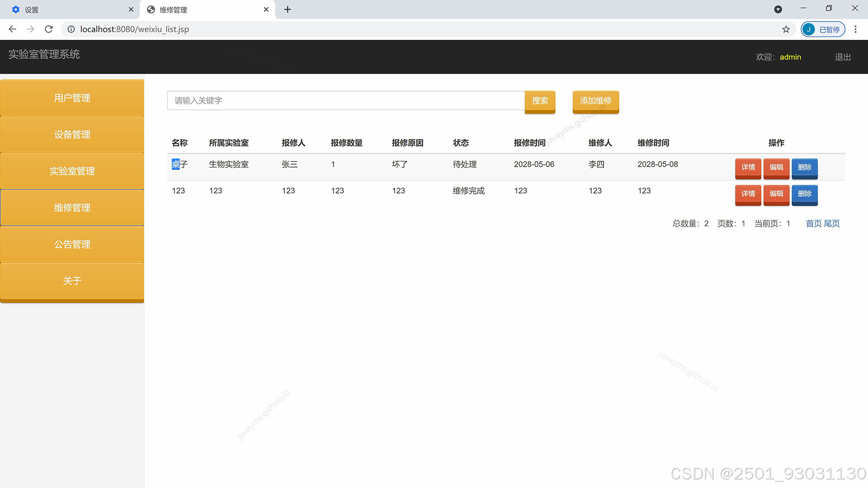View 详情 for the 桌子 row

point(748,168)
